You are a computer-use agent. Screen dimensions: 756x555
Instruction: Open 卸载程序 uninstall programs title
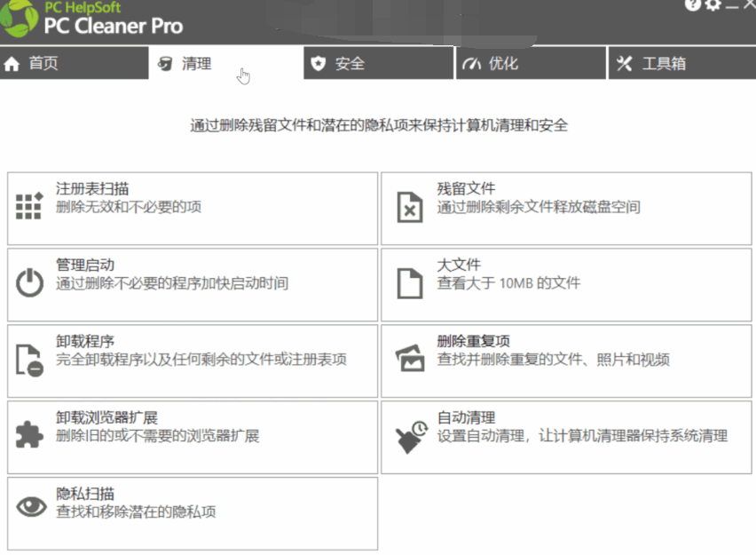point(85,341)
